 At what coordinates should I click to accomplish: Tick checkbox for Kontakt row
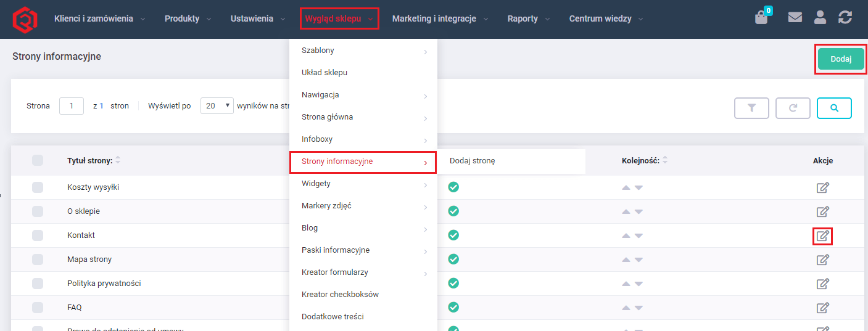pyautogui.click(x=38, y=235)
